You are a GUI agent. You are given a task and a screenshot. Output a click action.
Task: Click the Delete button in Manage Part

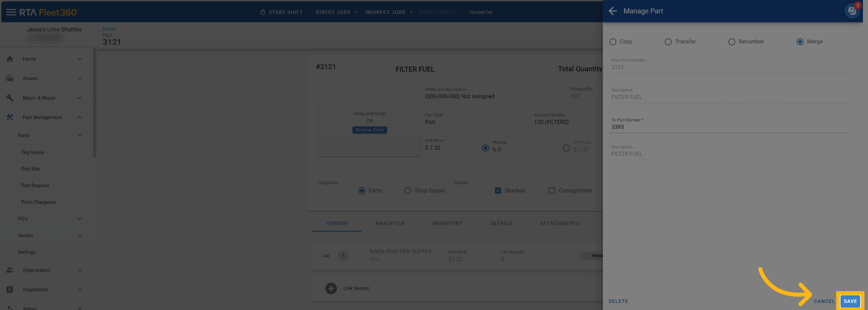coord(618,301)
